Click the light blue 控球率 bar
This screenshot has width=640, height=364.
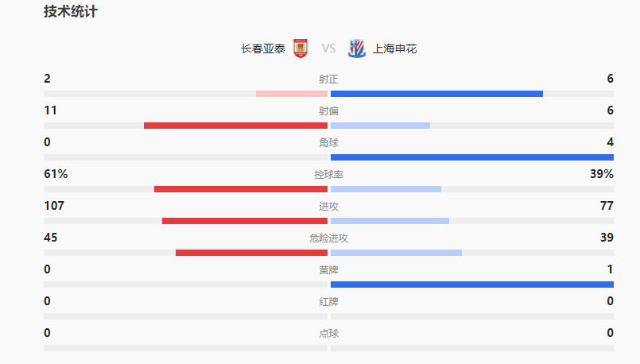tap(386, 189)
